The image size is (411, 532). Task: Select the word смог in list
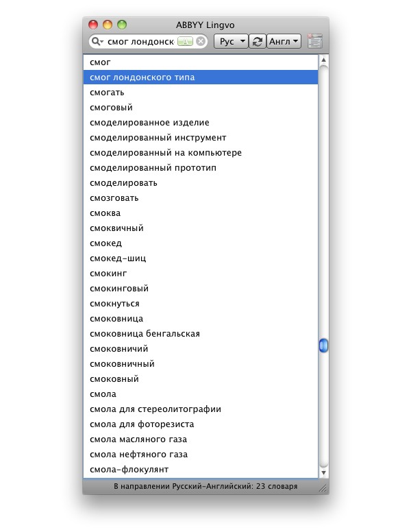(x=100, y=62)
